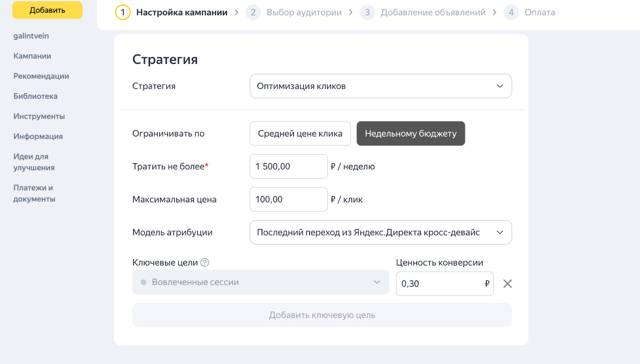640x364 pixels.
Task: Click the Ценность конверсии label
Action: [440, 262]
